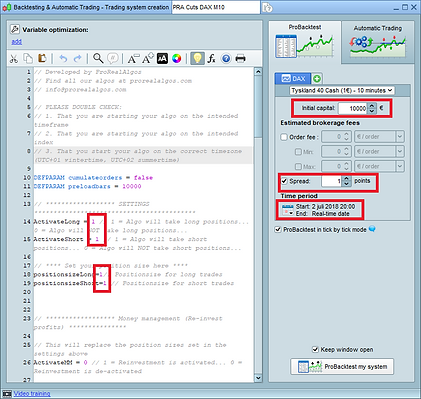421x399 pixels.
Task: Click the ActivateLong code line
Action: click(x=142, y=226)
